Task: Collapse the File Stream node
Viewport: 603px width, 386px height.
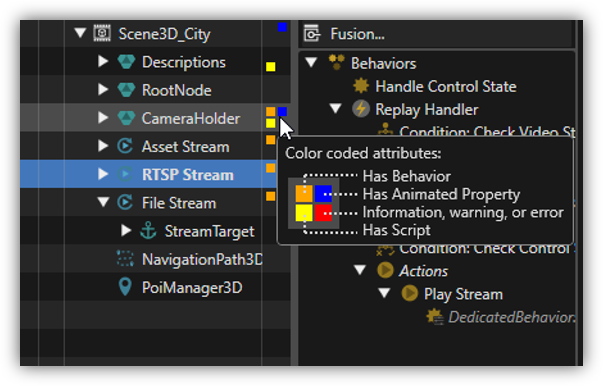Action: (x=103, y=202)
